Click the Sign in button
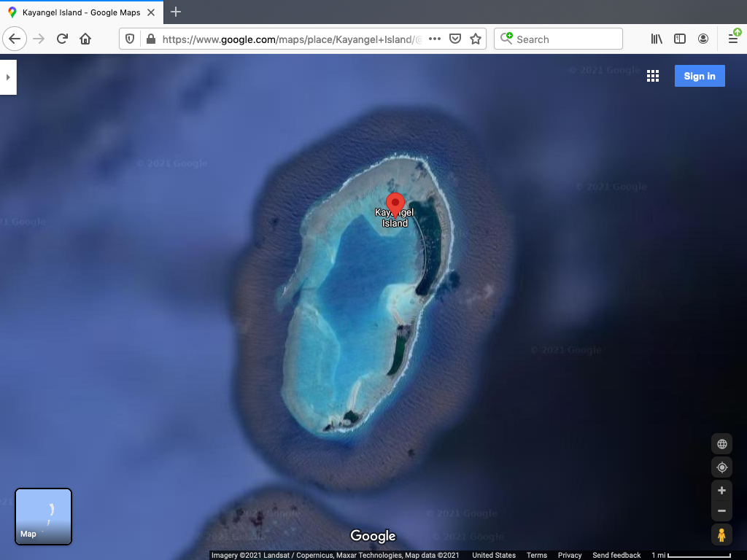The height and width of the screenshot is (560, 747). (x=699, y=77)
